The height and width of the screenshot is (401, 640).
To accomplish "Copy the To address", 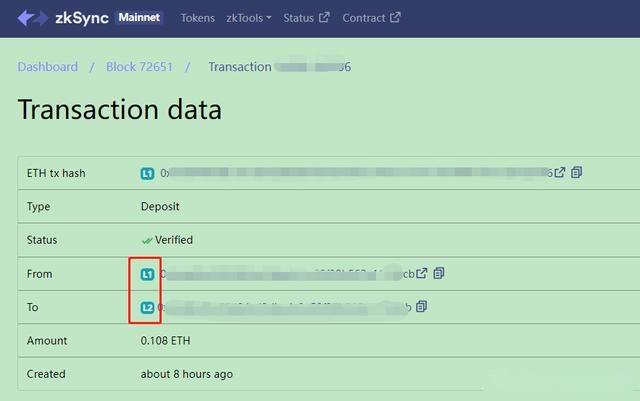I will 422,307.
